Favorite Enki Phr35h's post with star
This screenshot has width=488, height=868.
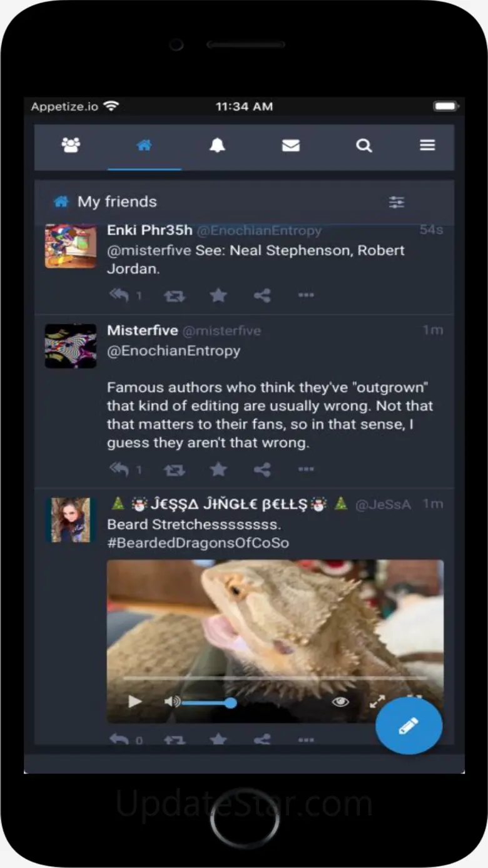point(218,295)
